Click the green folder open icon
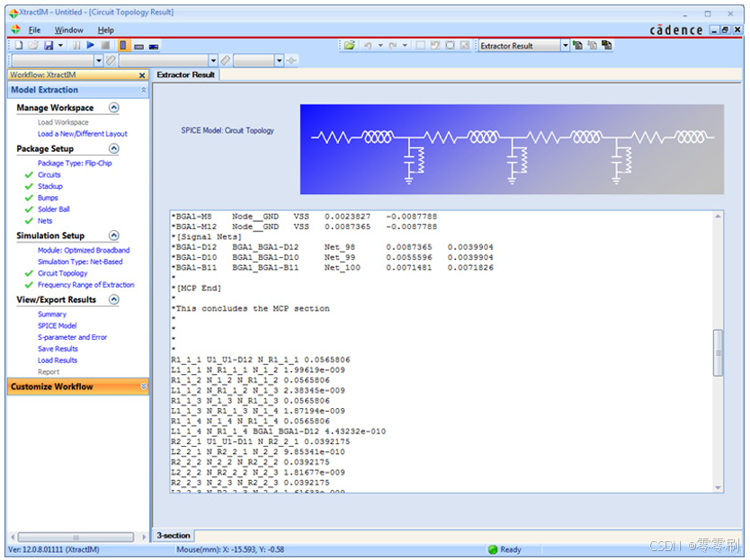Screen dimensions: 750x560 tap(350, 46)
